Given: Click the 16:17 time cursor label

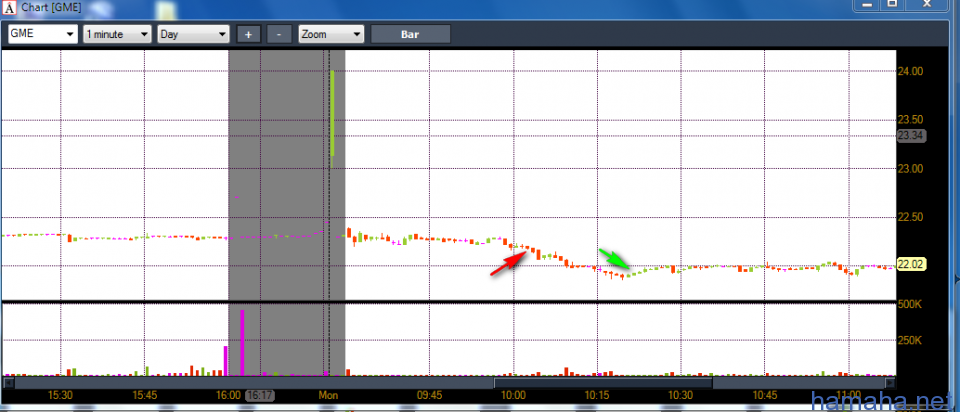Looking at the screenshot, I should pyautogui.click(x=260, y=395).
